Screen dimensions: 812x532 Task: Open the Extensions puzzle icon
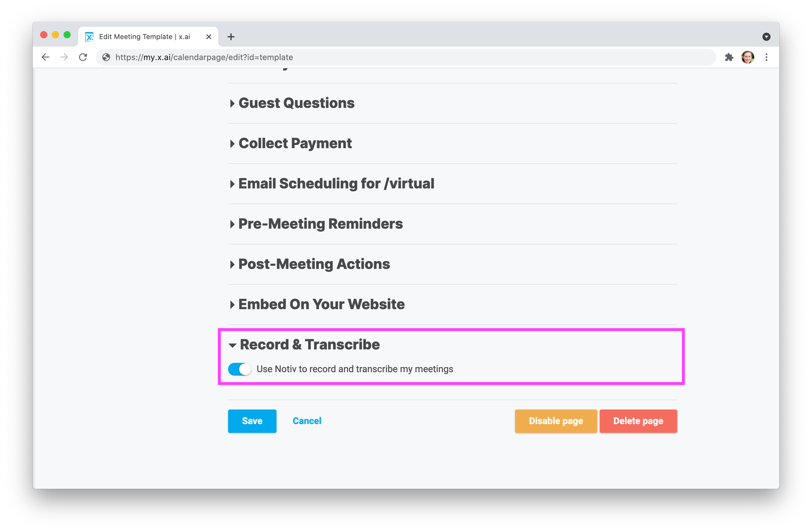[729, 57]
